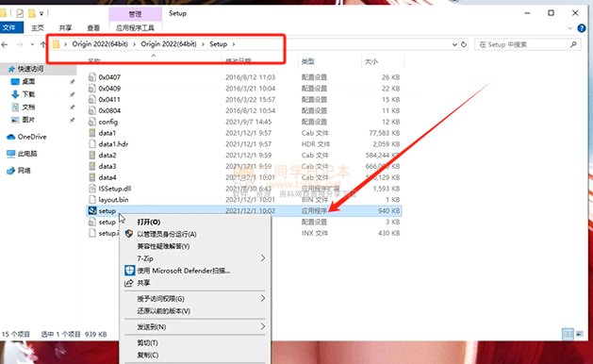Switch to large icons view toggle

point(580,334)
